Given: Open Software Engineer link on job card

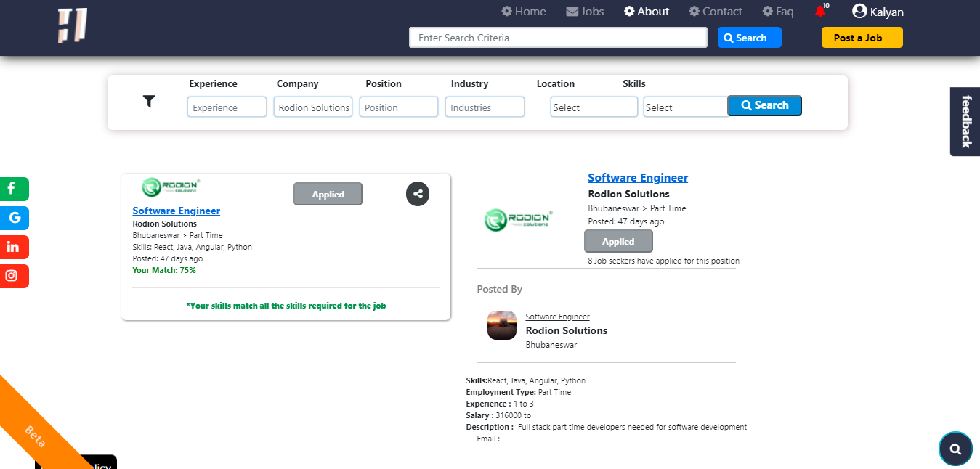Looking at the screenshot, I should pyautogui.click(x=176, y=211).
